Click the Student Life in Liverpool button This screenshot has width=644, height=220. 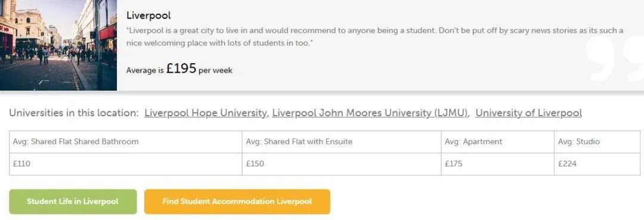73,202
